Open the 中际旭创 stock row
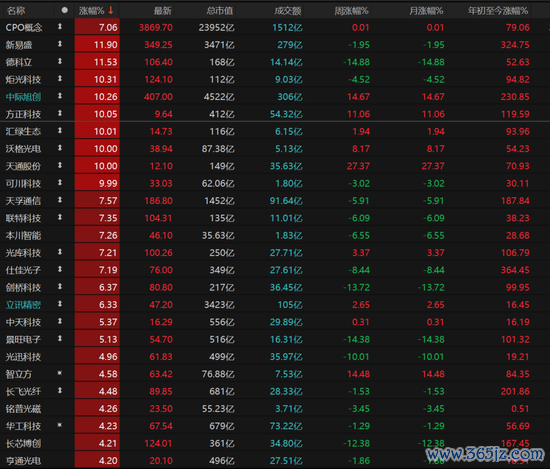 [x=275, y=96]
